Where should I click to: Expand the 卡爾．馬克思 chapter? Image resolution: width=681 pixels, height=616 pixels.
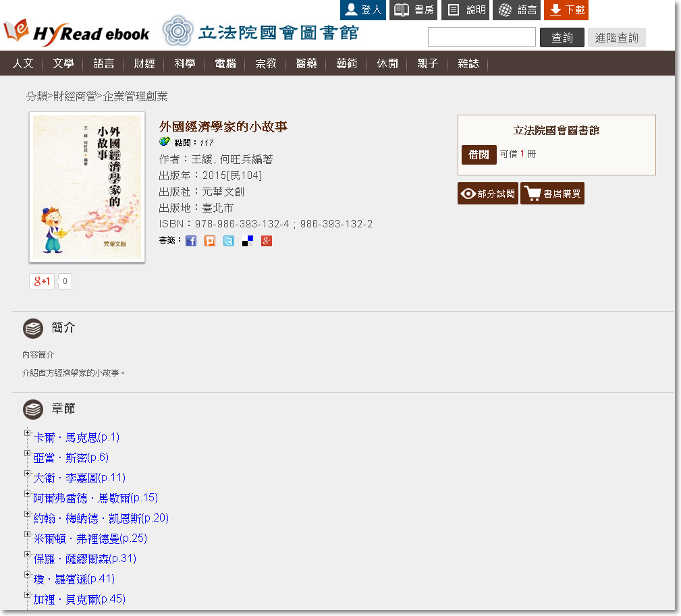coord(28,433)
